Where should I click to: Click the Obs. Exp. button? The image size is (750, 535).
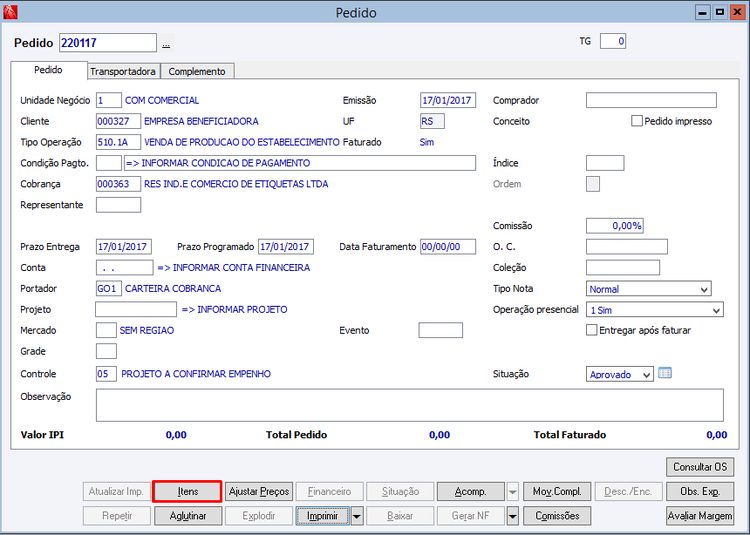(x=700, y=491)
